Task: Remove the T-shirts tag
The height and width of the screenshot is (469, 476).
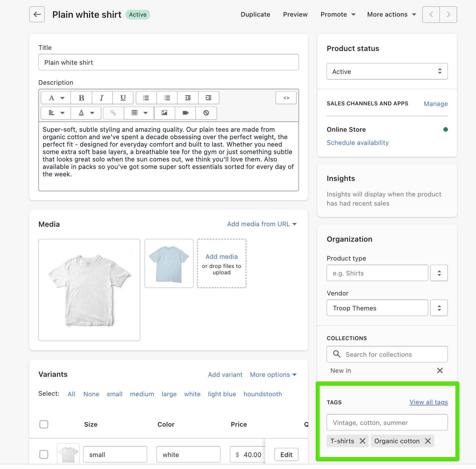Action: click(x=363, y=441)
